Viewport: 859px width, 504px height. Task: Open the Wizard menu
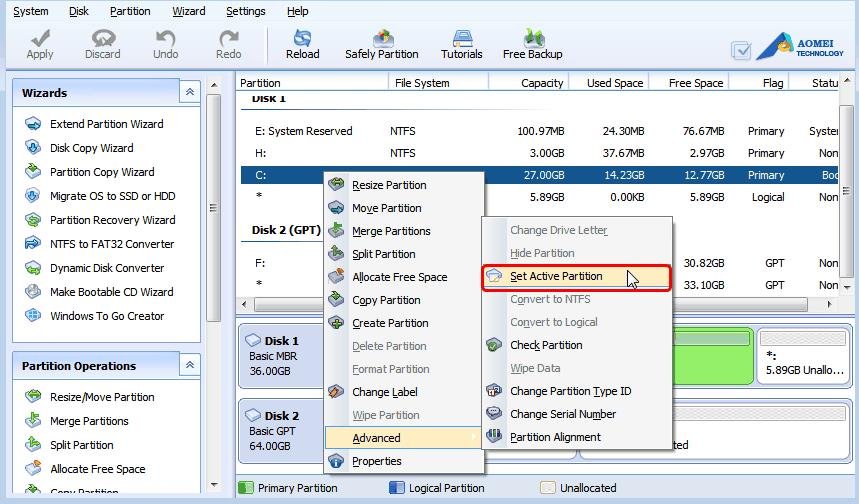188,11
